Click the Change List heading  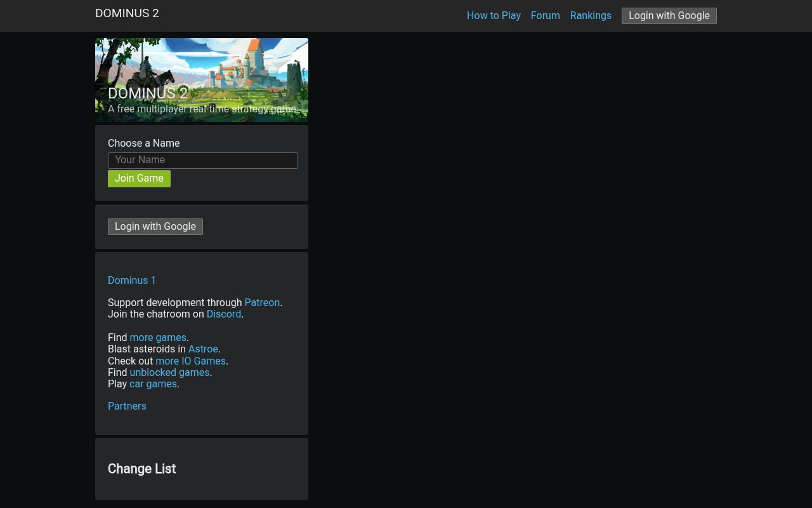coord(142,469)
